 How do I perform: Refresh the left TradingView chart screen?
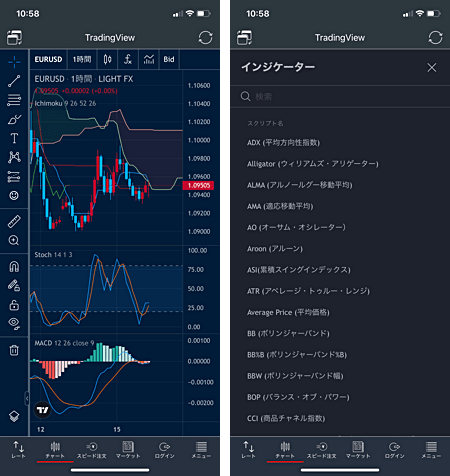coord(205,38)
